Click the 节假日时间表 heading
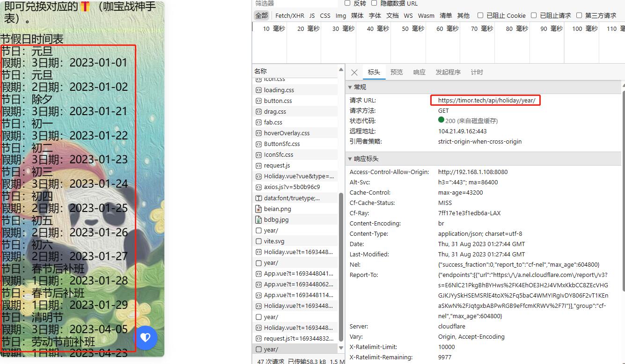 [32, 39]
